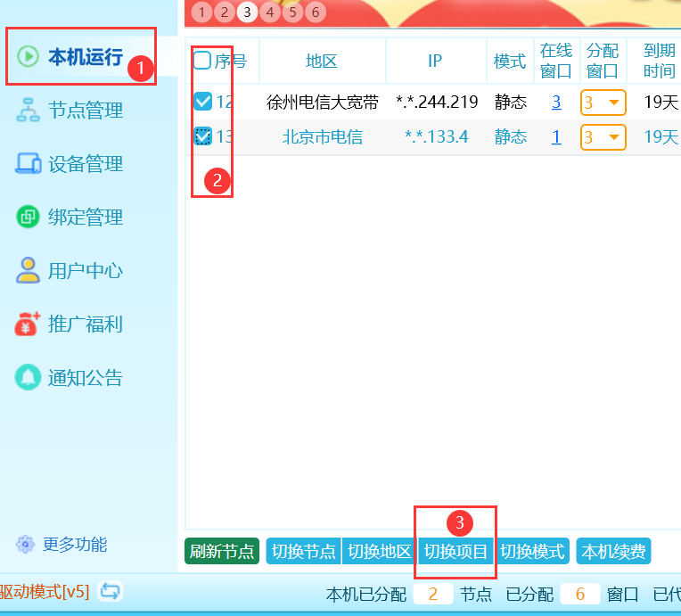The width and height of the screenshot is (681, 616).
Task: Toggle the select-all checkbox in the 序号 header
Action: pos(202,61)
